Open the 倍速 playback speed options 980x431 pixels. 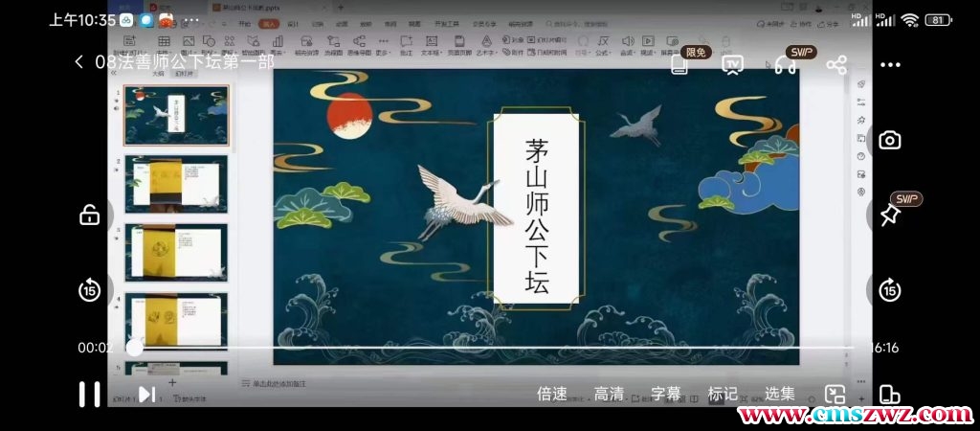(x=552, y=394)
